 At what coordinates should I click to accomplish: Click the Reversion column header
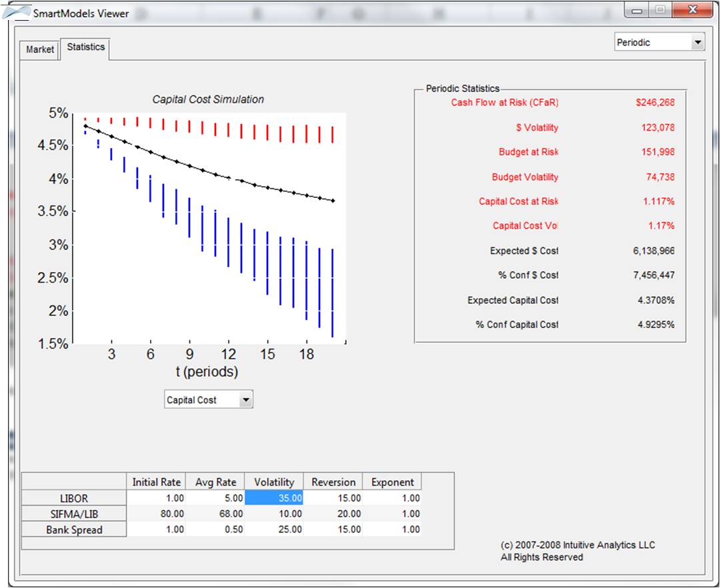(x=333, y=482)
